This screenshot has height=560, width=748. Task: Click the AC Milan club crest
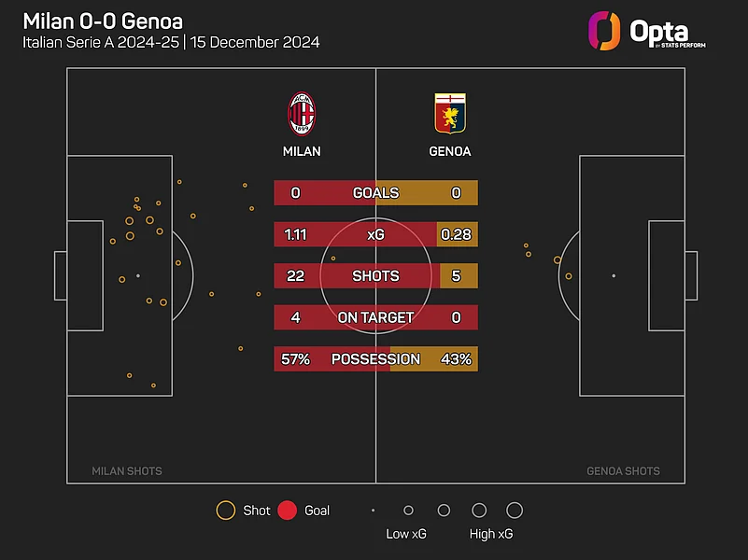tap(302, 113)
